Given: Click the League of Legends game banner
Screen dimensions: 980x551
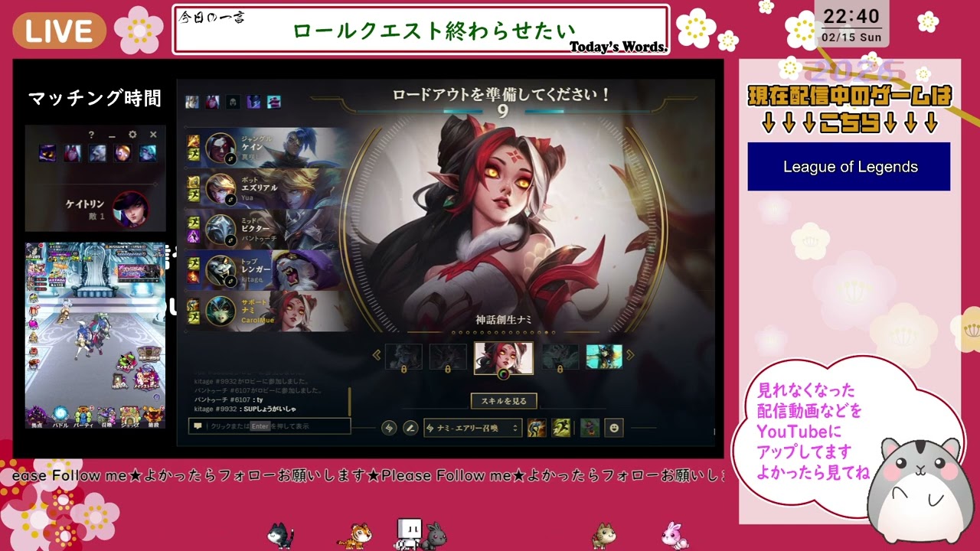Looking at the screenshot, I should click(x=849, y=167).
